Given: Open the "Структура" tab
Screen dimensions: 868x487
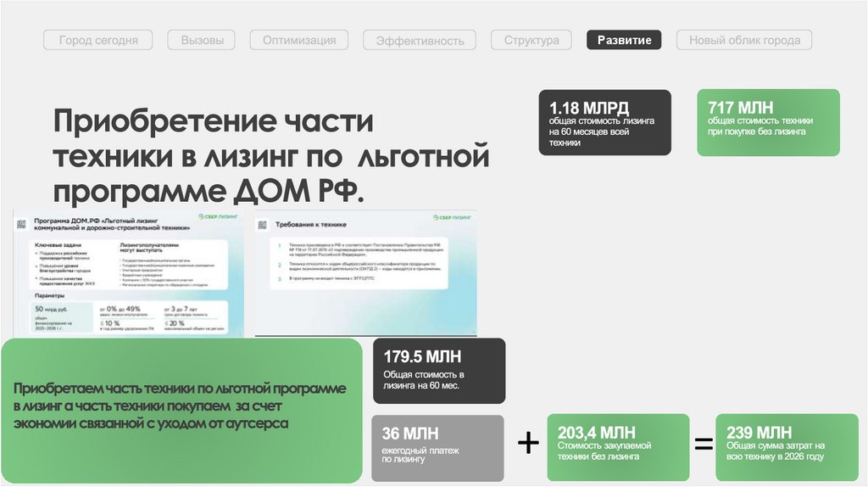Looking at the screenshot, I should tap(531, 40).
